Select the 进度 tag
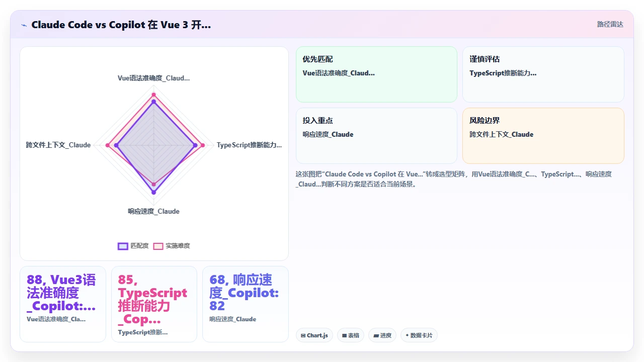 click(x=382, y=335)
